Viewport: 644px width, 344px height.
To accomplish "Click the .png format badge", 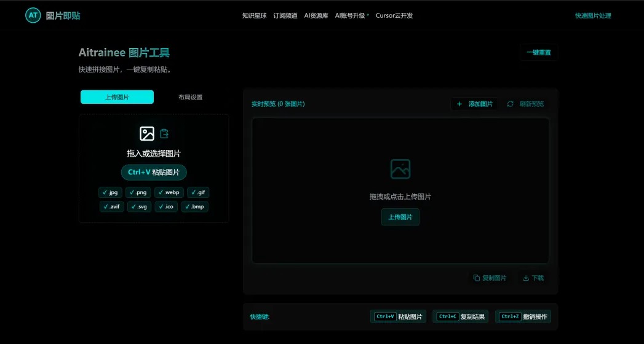I will click(138, 192).
